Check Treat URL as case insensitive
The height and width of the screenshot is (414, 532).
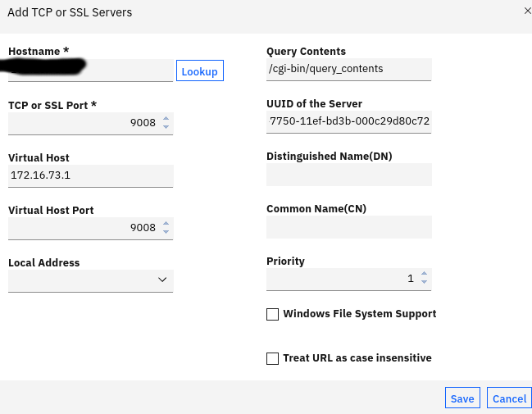(x=273, y=358)
